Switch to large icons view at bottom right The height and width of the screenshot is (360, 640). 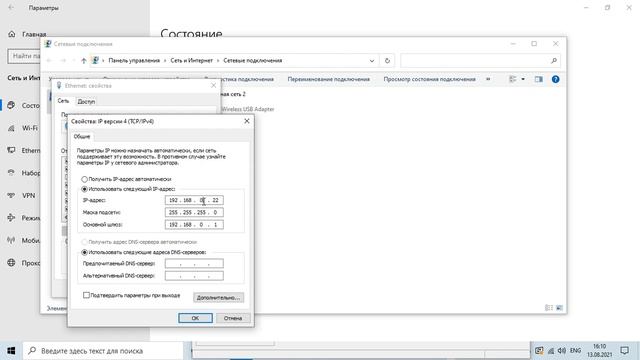[x=559, y=308]
